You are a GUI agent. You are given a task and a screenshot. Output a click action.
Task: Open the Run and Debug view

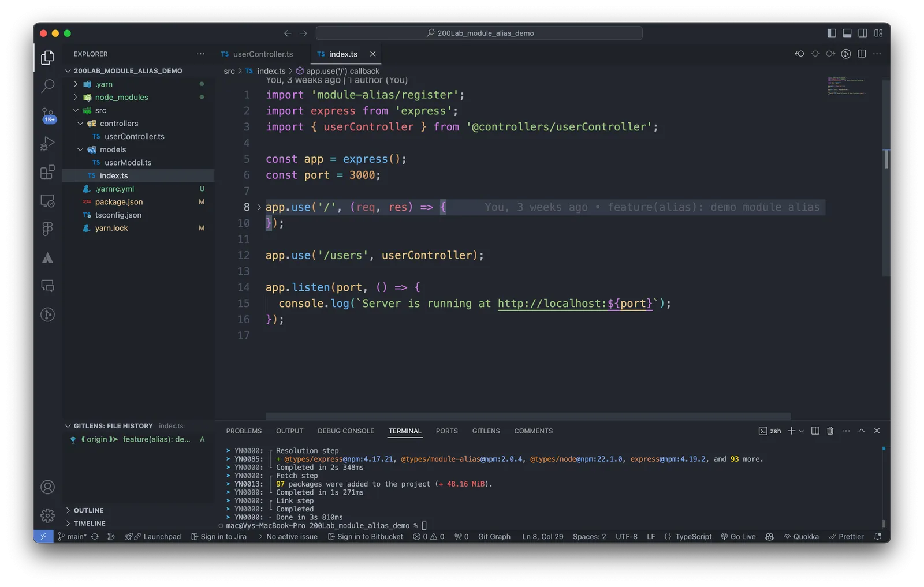pos(47,143)
